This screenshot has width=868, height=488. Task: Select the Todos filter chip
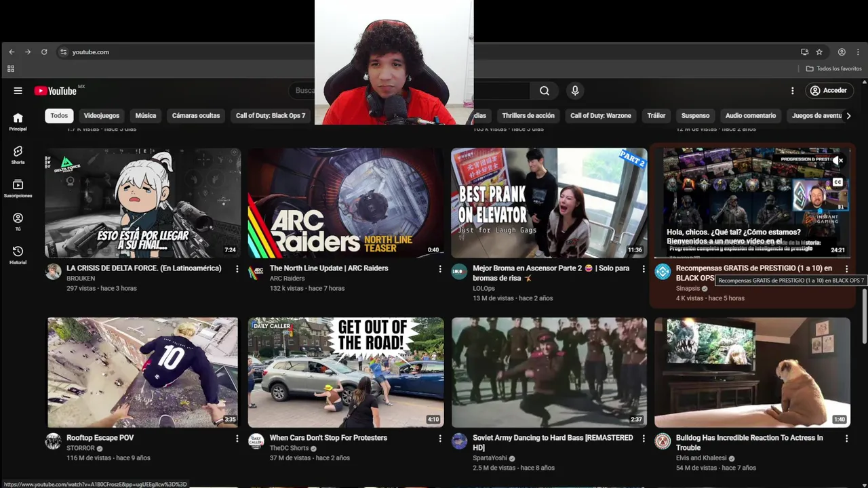(59, 116)
